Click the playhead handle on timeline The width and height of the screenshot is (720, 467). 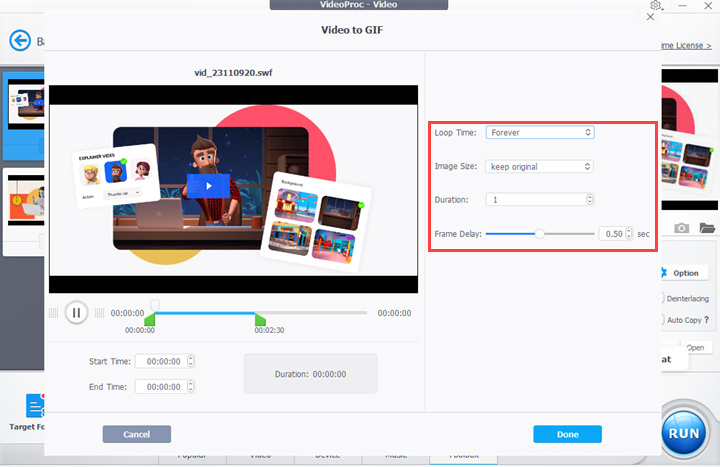155,305
